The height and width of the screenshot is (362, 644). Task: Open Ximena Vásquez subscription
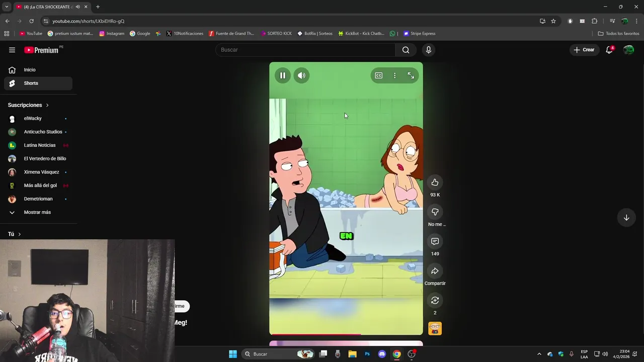click(38, 172)
